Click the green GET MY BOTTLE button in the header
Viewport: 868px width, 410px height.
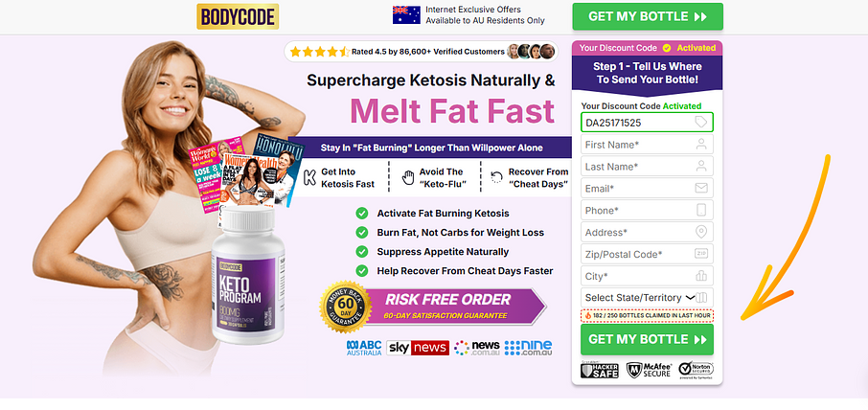coord(648,16)
